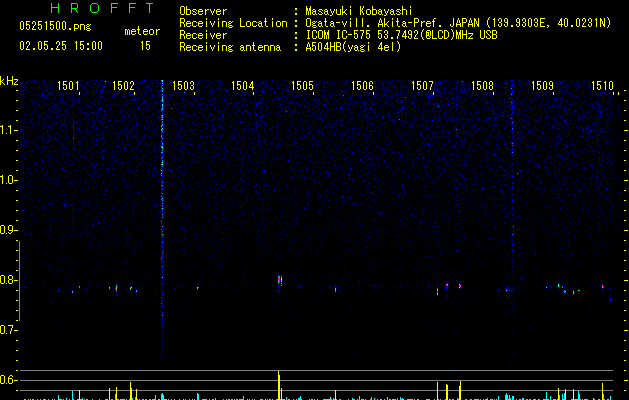The width and height of the screenshot is (629, 400).
Task: Click the tallest yellow intensity bar
Action: [279, 385]
